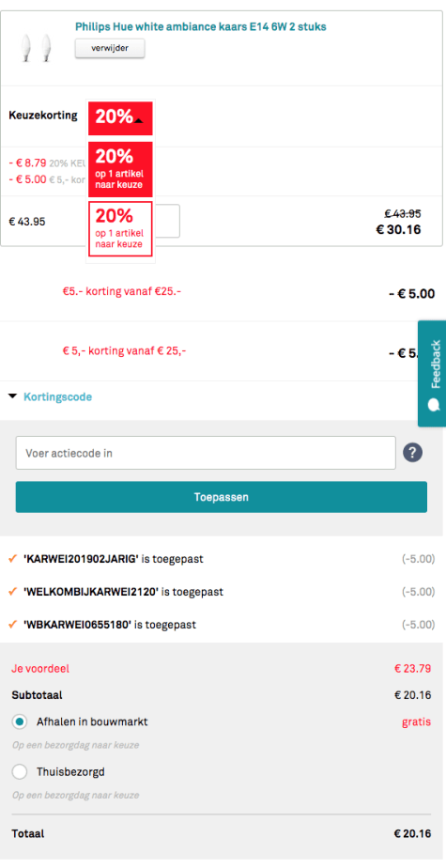Open the Keuzekorting 20% dropdown
The width and height of the screenshot is (446, 868).
point(120,118)
